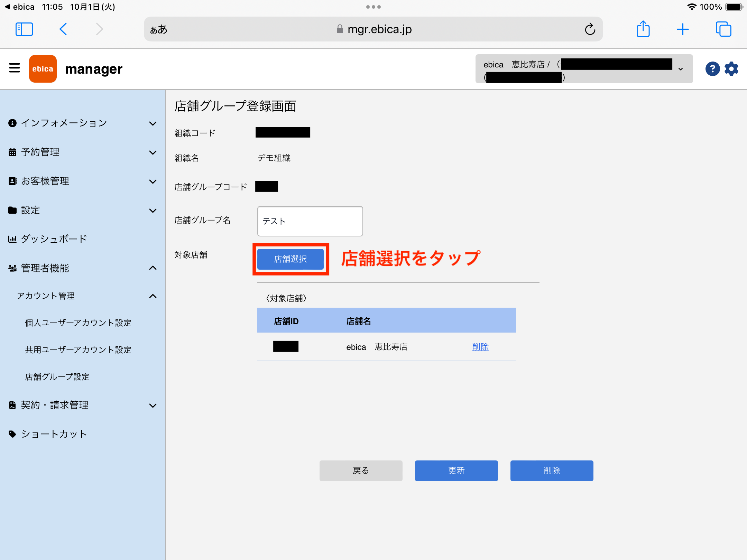Open 共用ユーザーアカウント設定
Image resolution: width=747 pixels, height=560 pixels.
(78, 350)
